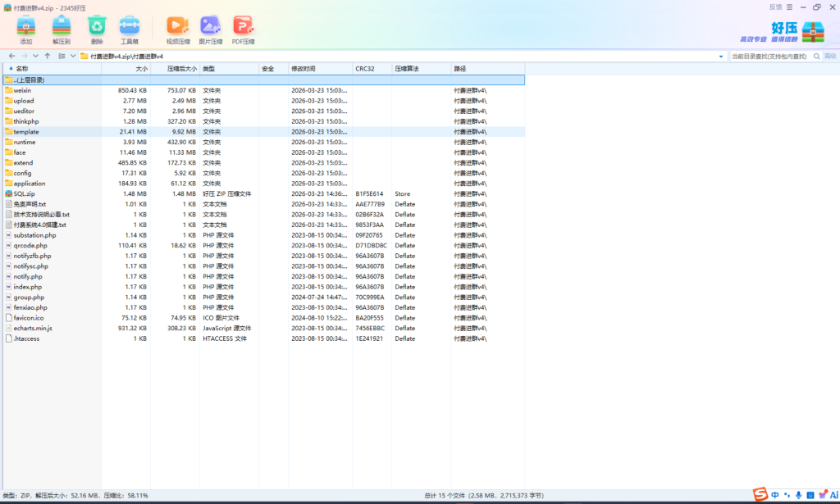Expand the address path dropdown
This screenshot has height=504, width=840.
tap(721, 57)
